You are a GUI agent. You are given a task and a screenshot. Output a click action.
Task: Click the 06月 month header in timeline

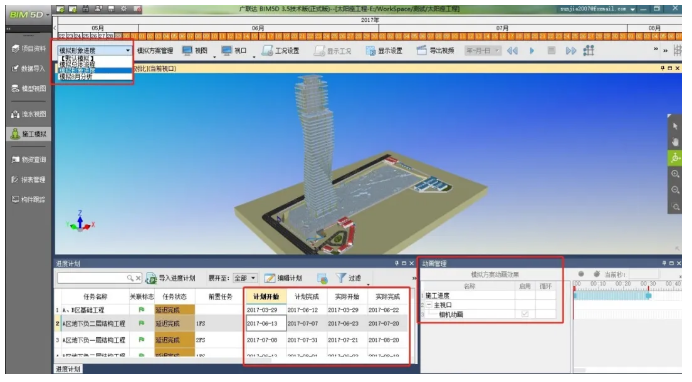(258, 28)
